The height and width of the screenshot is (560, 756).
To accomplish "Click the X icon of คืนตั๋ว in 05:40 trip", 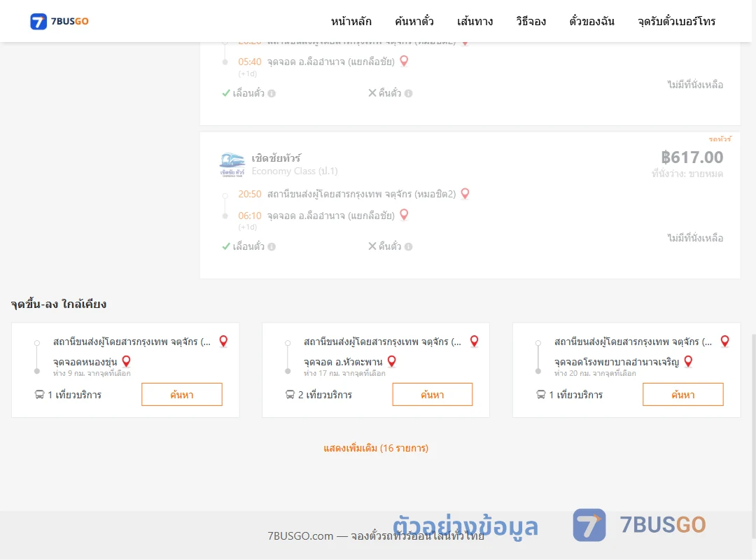I will click(x=372, y=93).
